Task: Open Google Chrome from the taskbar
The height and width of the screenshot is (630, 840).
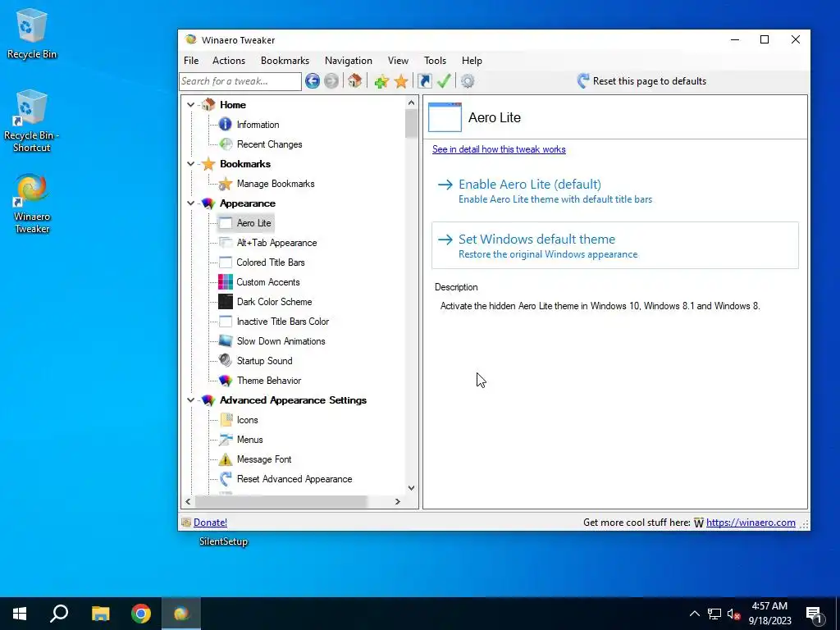Action: click(x=141, y=614)
